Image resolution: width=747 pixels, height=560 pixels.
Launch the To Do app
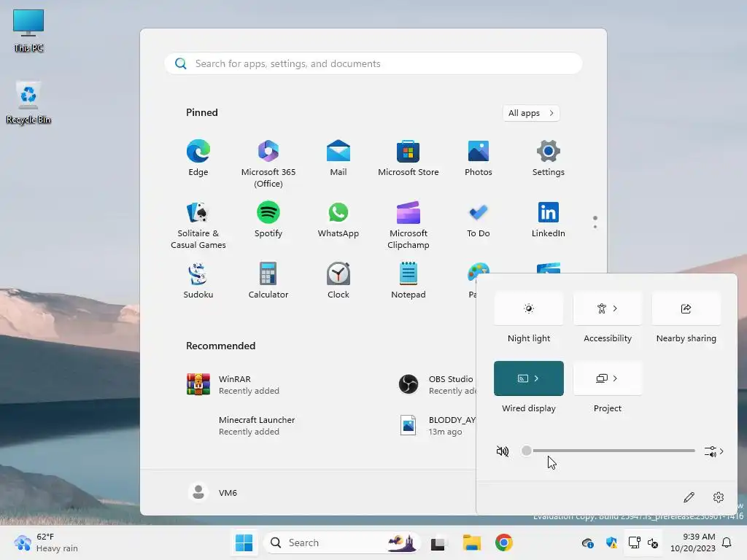479,219
